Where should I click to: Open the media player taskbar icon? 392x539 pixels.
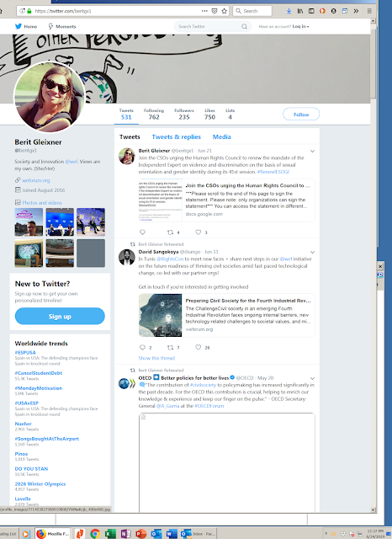click(x=26, y=534)
